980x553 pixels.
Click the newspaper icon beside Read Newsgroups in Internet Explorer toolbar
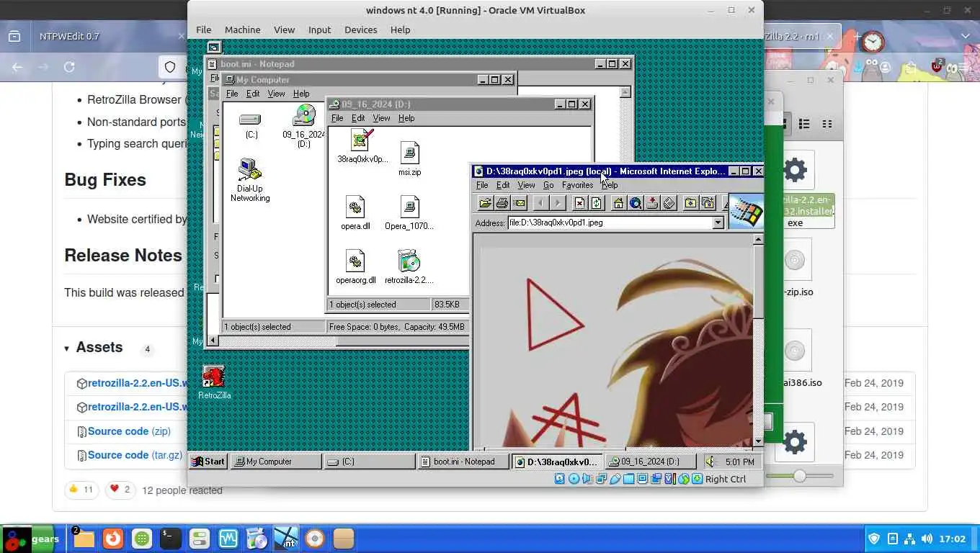point(669,204)
